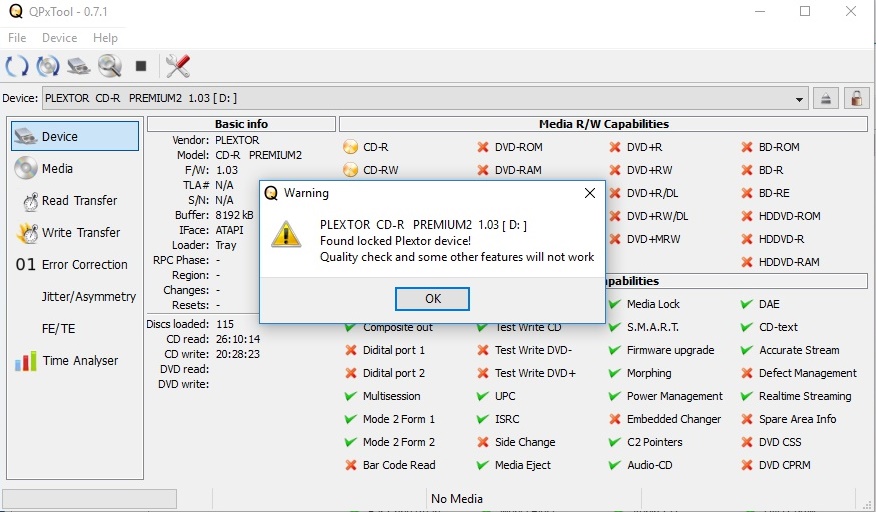
Task: Click the red X beside DVD+R
Action: pyautogui.click(x=615, y=147)
